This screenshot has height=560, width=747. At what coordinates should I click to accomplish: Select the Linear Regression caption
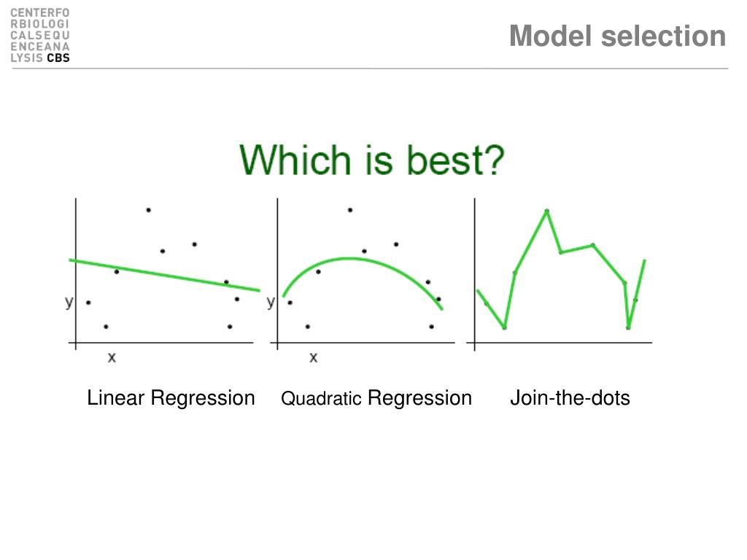tap(171, 398)
